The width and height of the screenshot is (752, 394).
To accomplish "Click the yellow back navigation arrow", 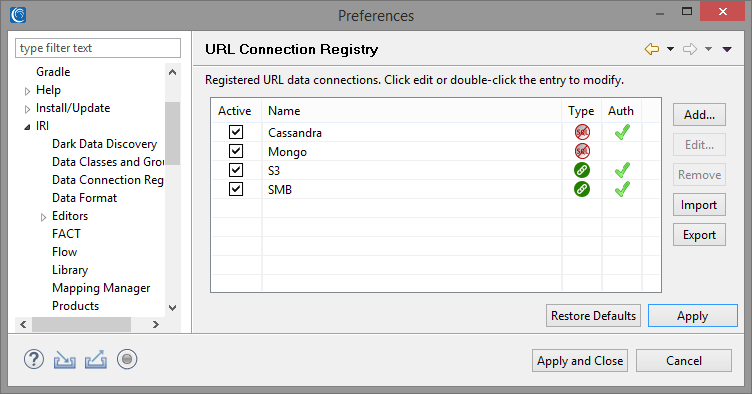I will [652, 49].
